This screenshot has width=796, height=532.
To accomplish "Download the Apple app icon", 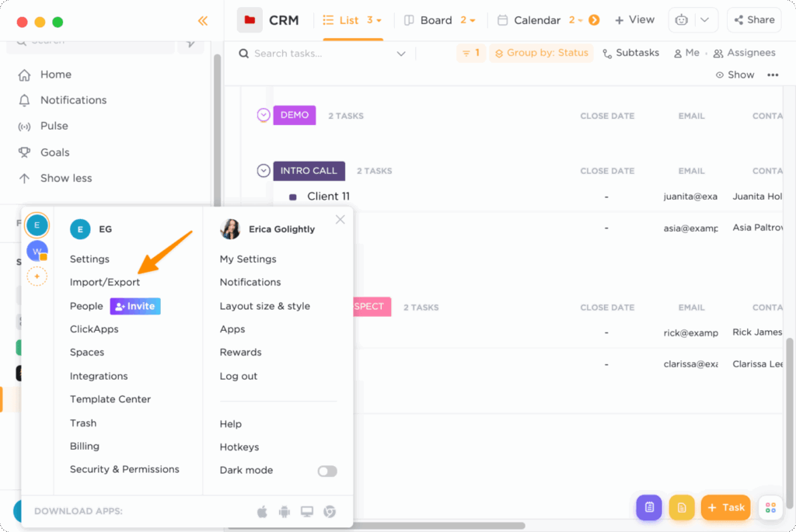I will tap(262, 512).
